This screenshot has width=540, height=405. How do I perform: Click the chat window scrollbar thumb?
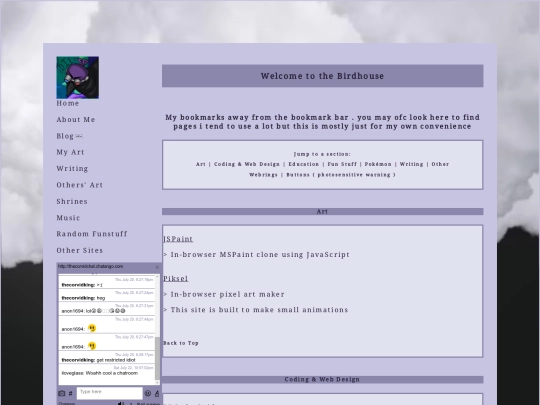157,358
